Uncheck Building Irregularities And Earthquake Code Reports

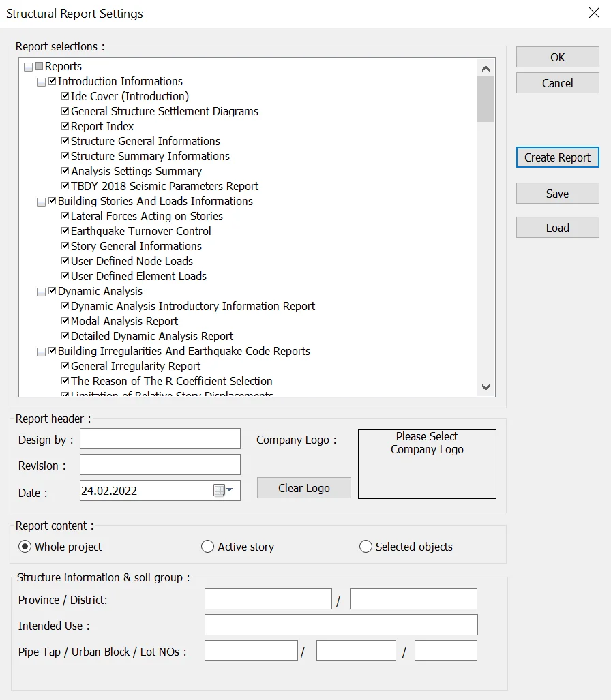click(x=53, y=351)
